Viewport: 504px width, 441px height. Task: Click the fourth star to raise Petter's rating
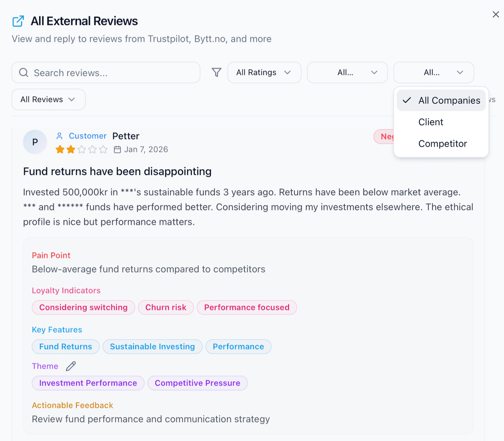pos(93,149)
